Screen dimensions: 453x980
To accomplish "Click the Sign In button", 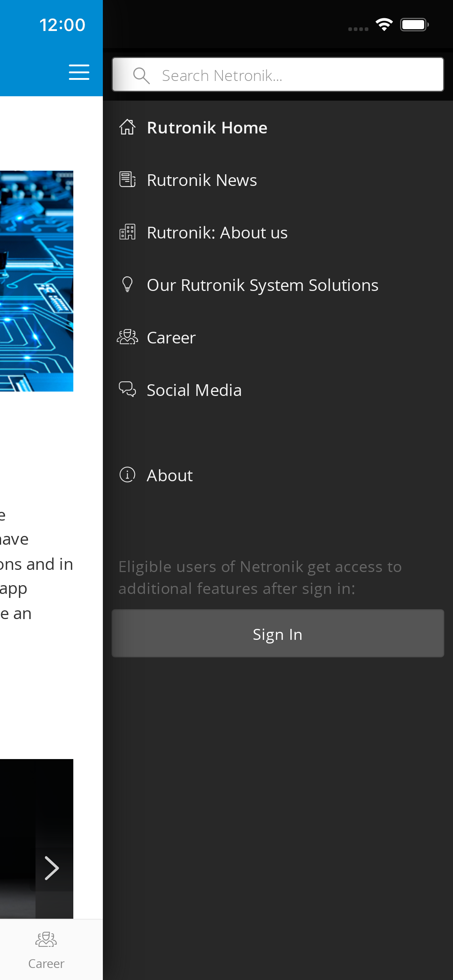I will coord(278,633).
